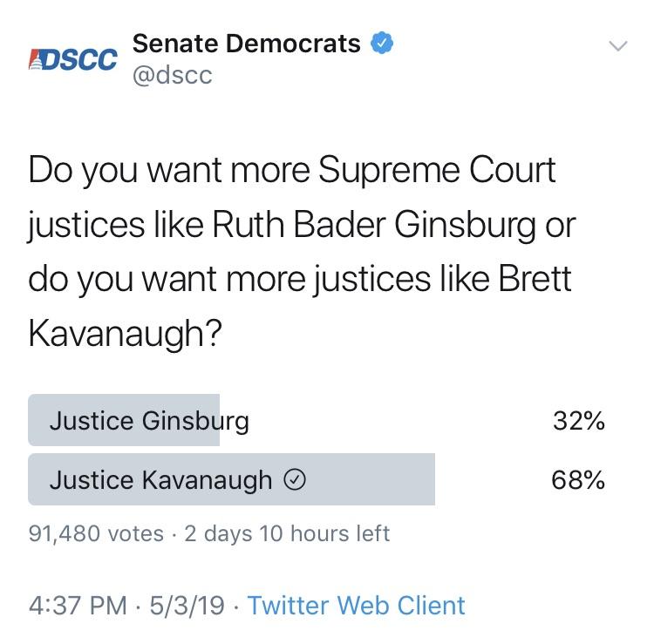Open the @dscc handle link
This screenshot has height=644, width=654.
pyautogui.click(x=173, y=76)
